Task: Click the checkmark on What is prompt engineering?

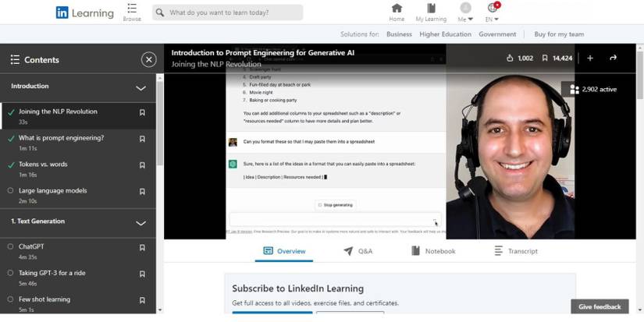Action: point(11,138)
